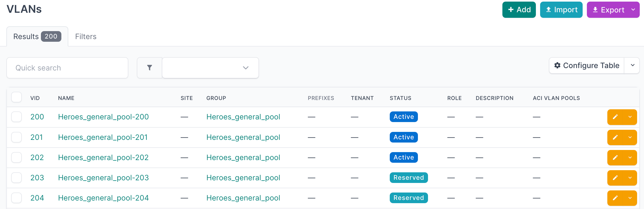Sort by the VID column header
The image size is (644, 209).
[35, 98]
